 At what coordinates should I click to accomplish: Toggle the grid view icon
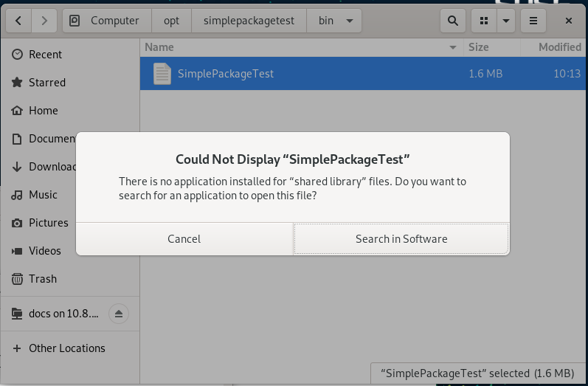click(x=484, y=21)
